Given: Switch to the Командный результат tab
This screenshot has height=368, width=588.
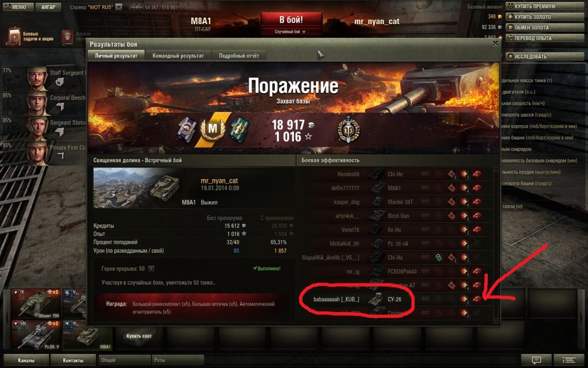Looking at the screenshot, I should click(x=178, y=55).
